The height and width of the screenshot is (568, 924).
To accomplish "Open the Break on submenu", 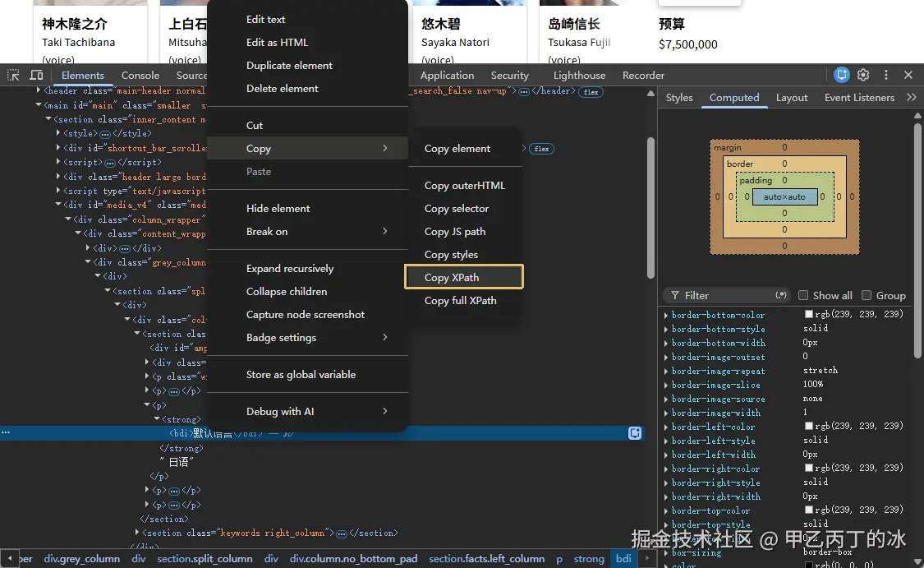I will coord(308,231).
